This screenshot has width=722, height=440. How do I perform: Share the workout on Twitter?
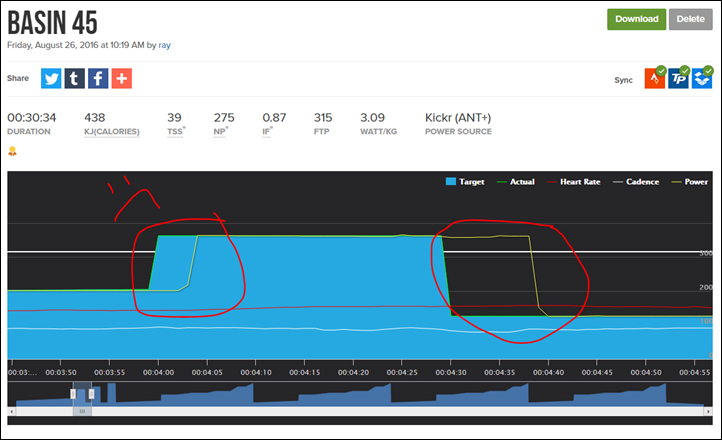coord(52,78)
